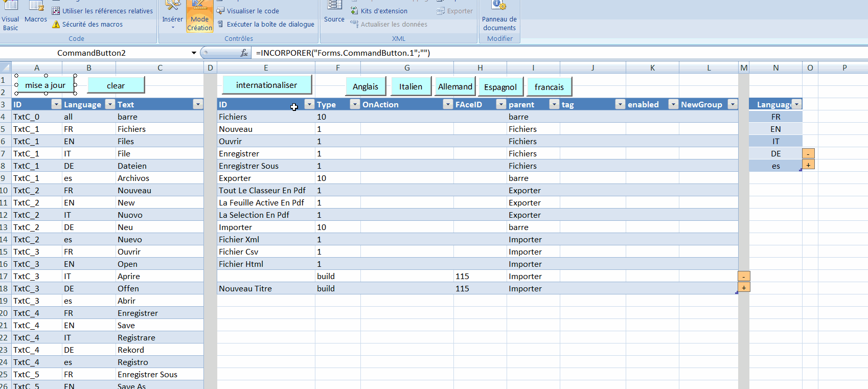Select the FAceID cell in row 17
The height and width of the screenshot is (389, 868).
(x=480, y=276)
